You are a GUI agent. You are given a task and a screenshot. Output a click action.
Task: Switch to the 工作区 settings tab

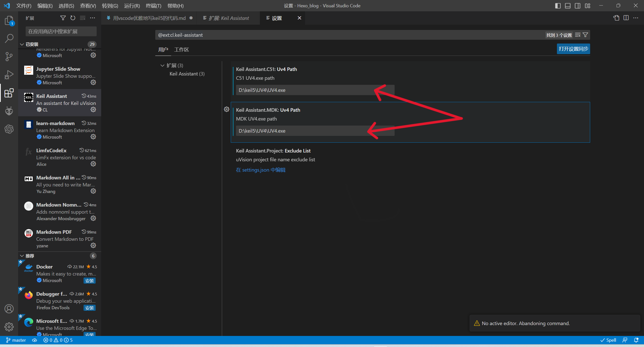(x=181, y=50)
